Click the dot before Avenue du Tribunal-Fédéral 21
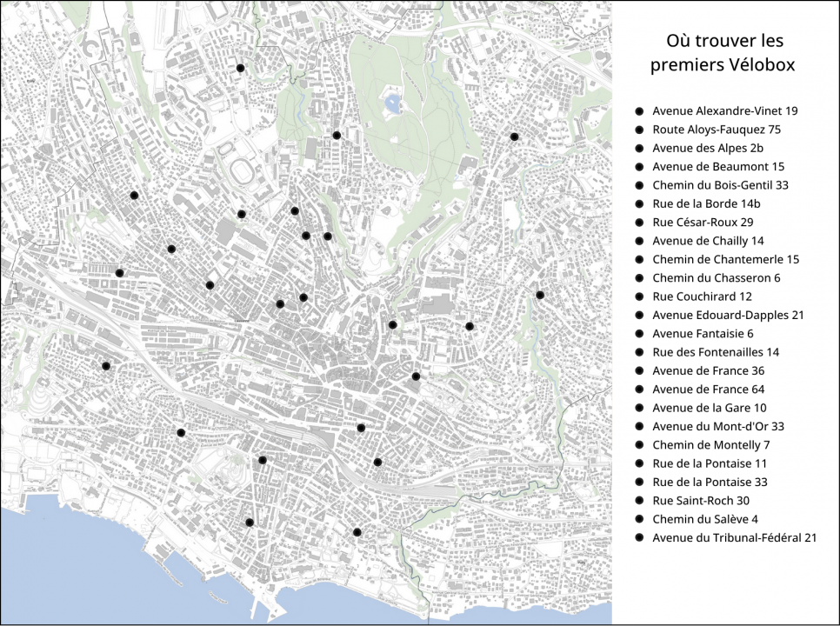This screenshot has height=626, width=840. pos(639,538)
